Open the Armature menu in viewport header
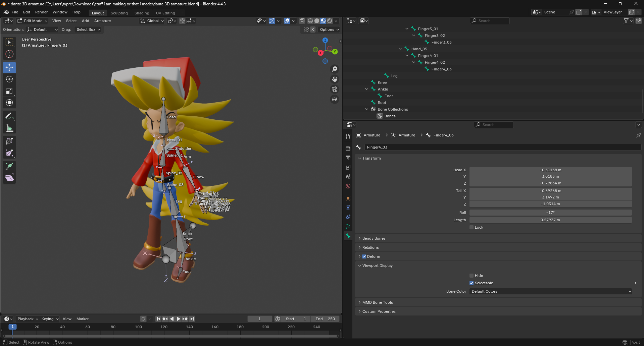 point(102,21)
